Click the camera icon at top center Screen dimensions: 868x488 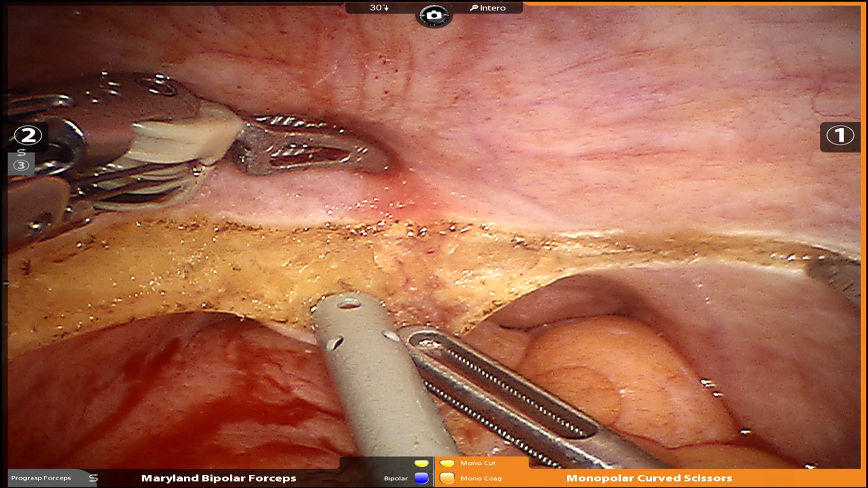[x=434, y=15]
